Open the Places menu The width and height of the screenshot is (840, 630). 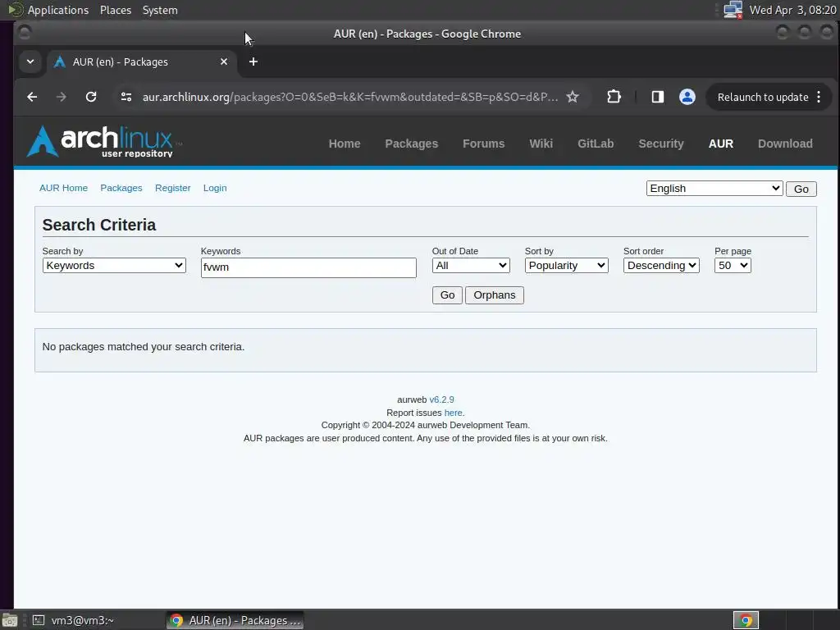coord(116,10)
